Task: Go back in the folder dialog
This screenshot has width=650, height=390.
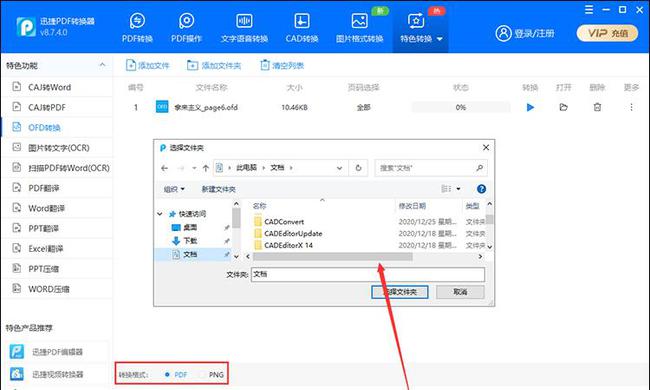Action: [165, 168]
